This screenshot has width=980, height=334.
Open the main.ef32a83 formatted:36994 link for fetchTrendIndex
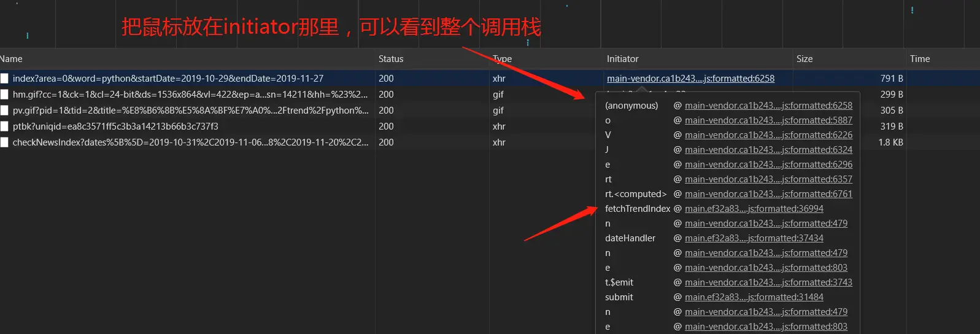coord(754,209)
